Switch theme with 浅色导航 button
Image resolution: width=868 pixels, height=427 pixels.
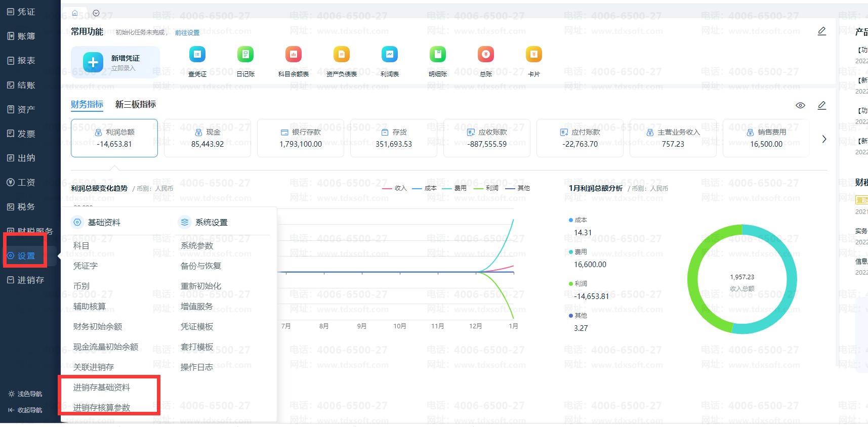[25, 394]
